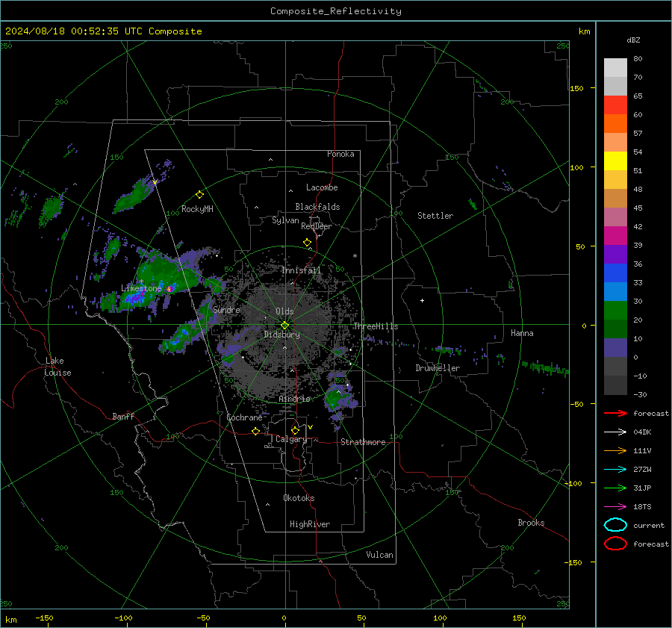Click the RockyMH label
This screenshot has width=672, height=628.
click(x=197, y=209)
